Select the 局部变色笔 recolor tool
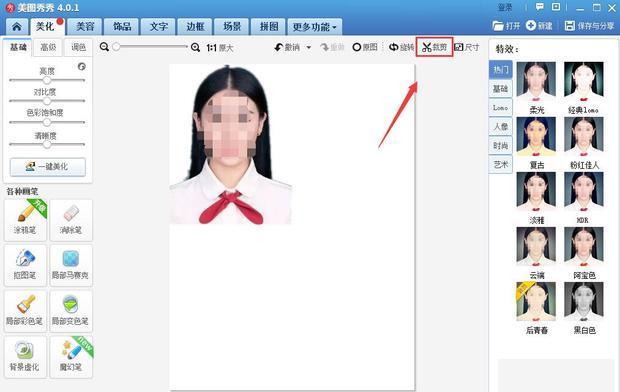The height and width of the screenshot is (392, 620). [x=71, y=311]
